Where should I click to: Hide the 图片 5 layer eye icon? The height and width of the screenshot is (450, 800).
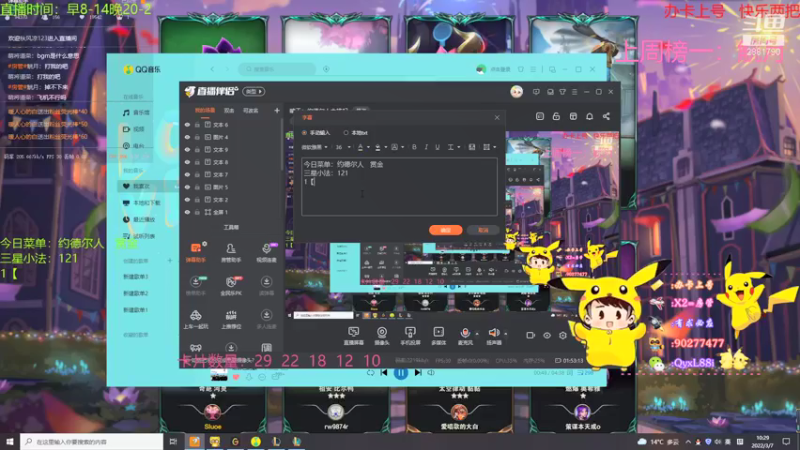(x=187, y=187)
